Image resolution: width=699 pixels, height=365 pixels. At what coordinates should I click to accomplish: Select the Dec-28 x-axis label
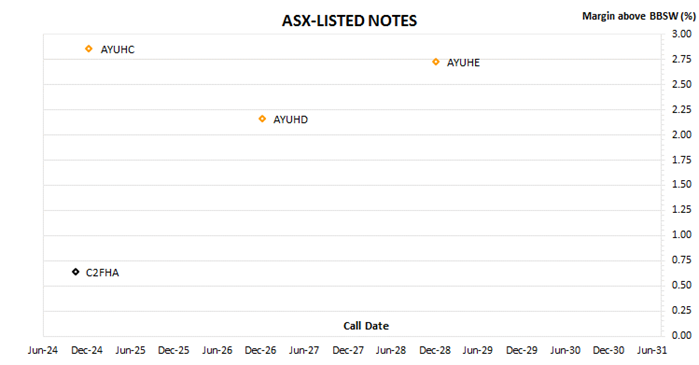435,350
